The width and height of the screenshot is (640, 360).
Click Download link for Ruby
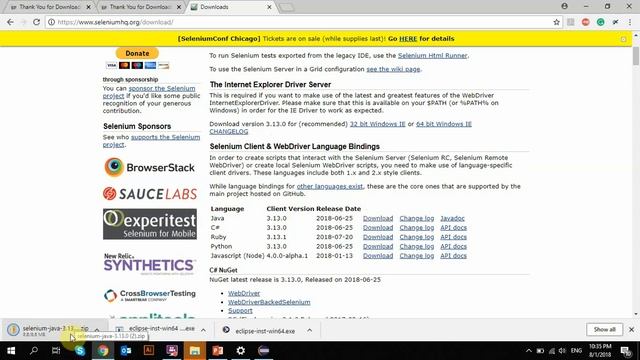pyautogui.click(x=378, y=237)
